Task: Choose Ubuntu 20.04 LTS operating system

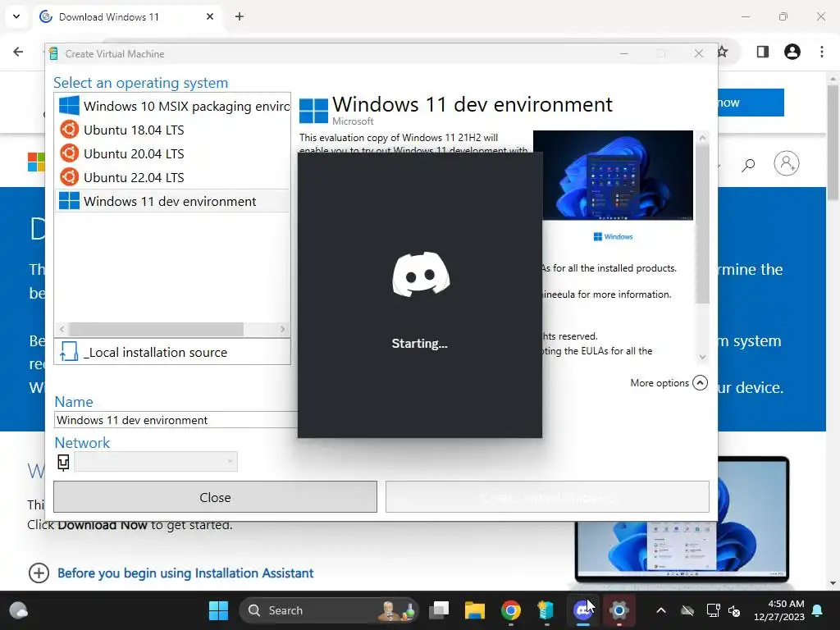Action: click(172, 153)
